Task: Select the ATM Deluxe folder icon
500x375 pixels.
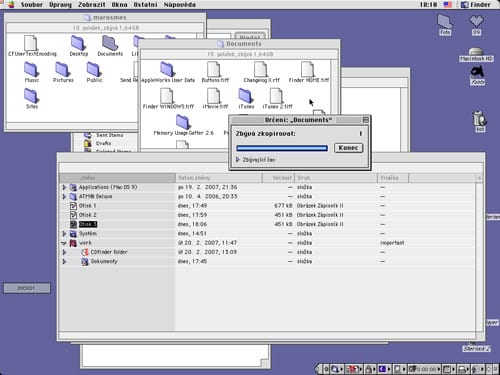Action: (x=73, y=196)
